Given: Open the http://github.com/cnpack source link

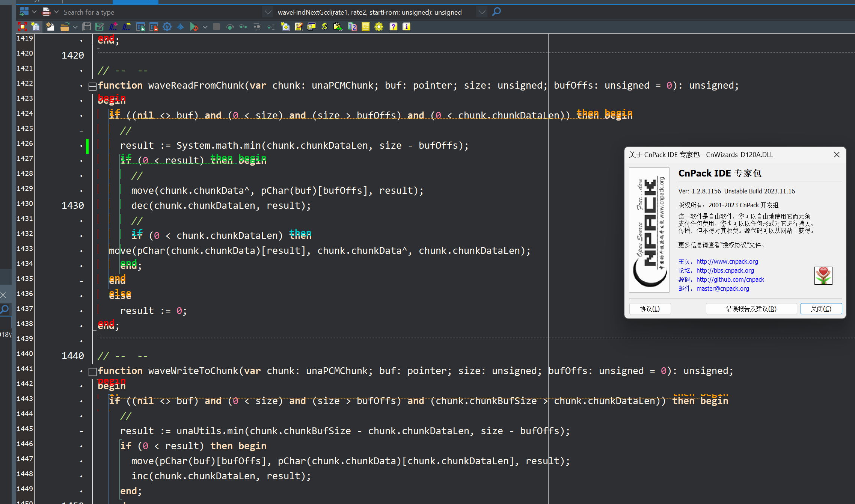Looking at the screenshot, I should click(730, 279).
